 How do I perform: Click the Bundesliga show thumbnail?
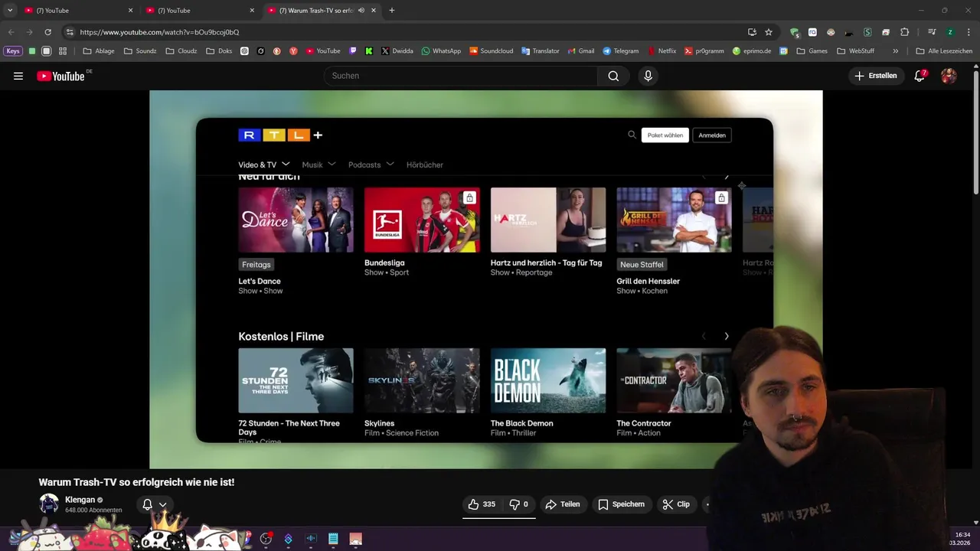422,220
